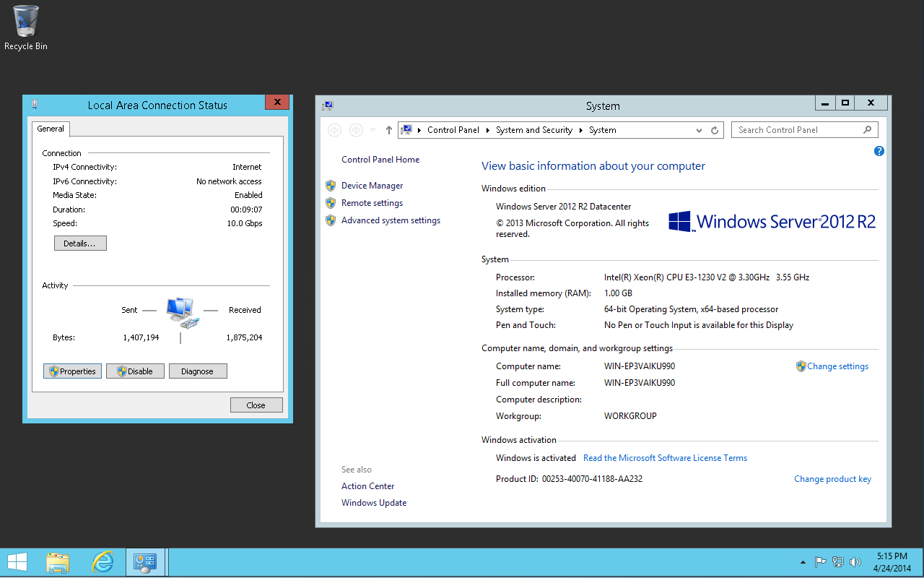
Task: Launch Internet Explorer from the taskbar
Action: 103,562
